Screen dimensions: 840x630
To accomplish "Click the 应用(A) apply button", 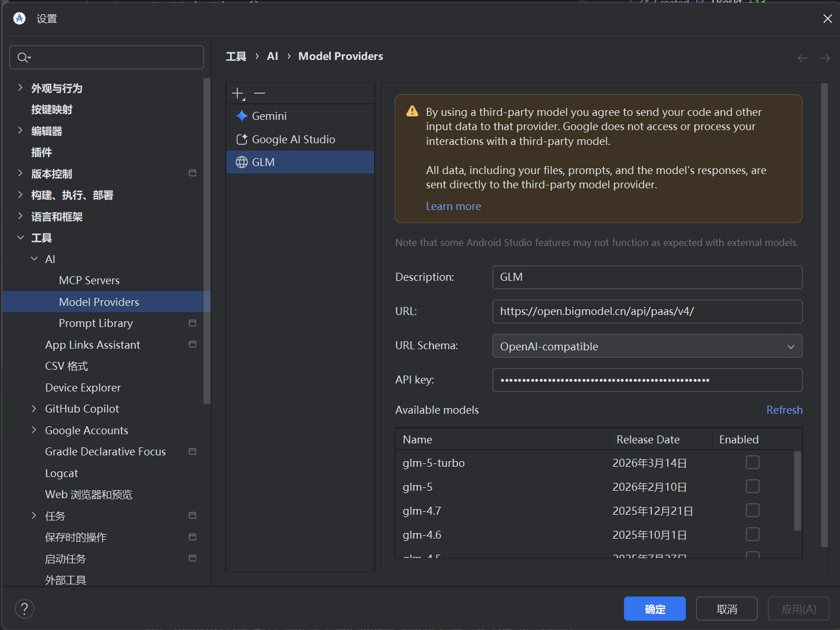I will point(798,609).
